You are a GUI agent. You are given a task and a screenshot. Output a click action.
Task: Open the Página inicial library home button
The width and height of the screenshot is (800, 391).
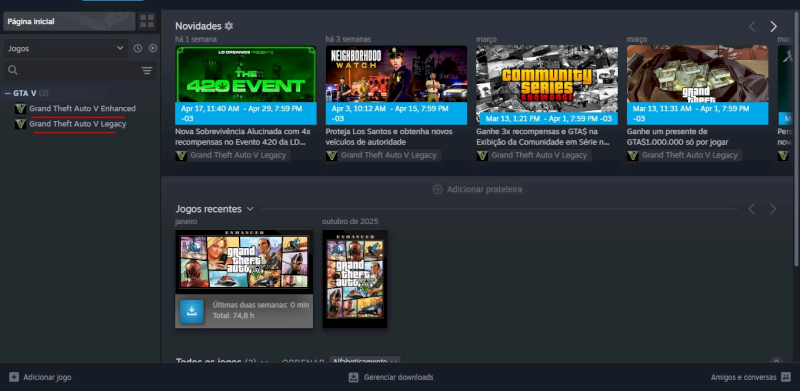pos(69,21)
